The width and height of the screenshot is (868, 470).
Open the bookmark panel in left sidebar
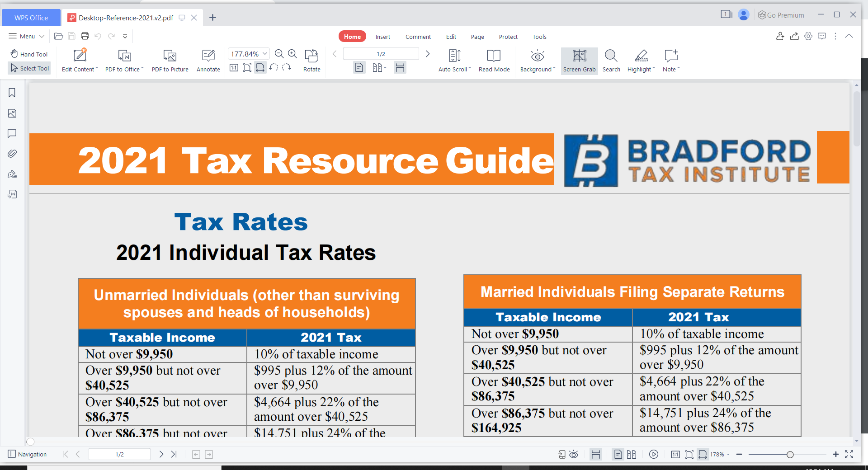coord(12,93)
